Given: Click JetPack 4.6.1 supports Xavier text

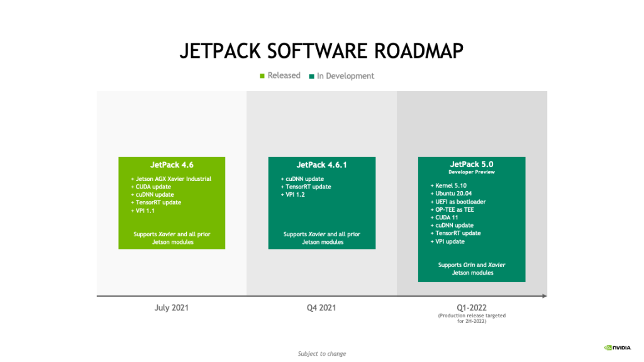Looking at the screenshot, I should pyautogui.click(x=321, y=238).
